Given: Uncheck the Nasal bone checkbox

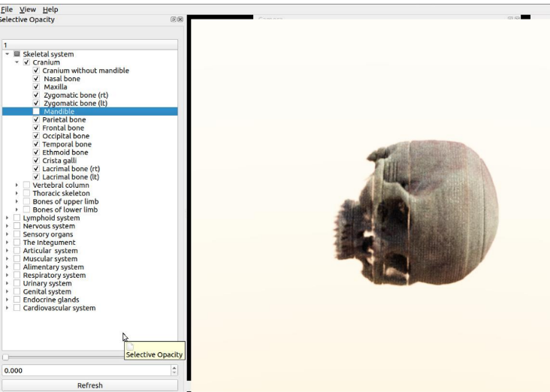Looking at the screenshot, I should (36, 79).
